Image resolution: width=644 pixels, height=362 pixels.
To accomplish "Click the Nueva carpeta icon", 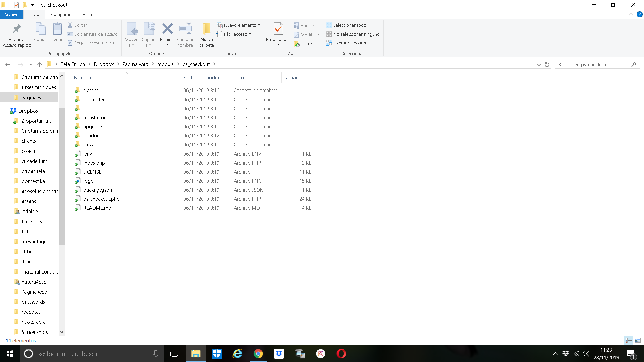I will point(206,29).
